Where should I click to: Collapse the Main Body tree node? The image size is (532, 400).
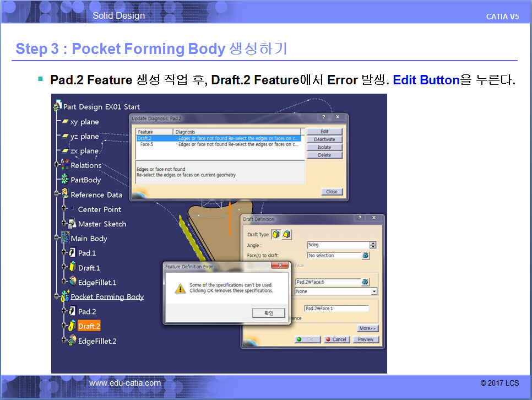(x=57, y=238)
